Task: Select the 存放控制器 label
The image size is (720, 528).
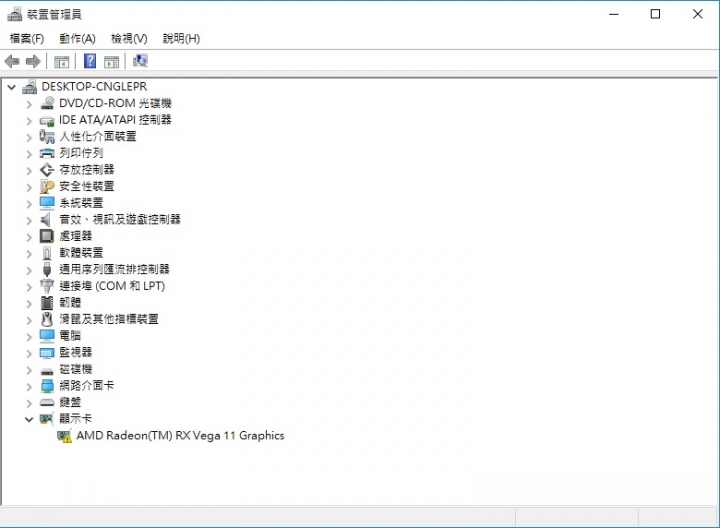Action: 87,170
